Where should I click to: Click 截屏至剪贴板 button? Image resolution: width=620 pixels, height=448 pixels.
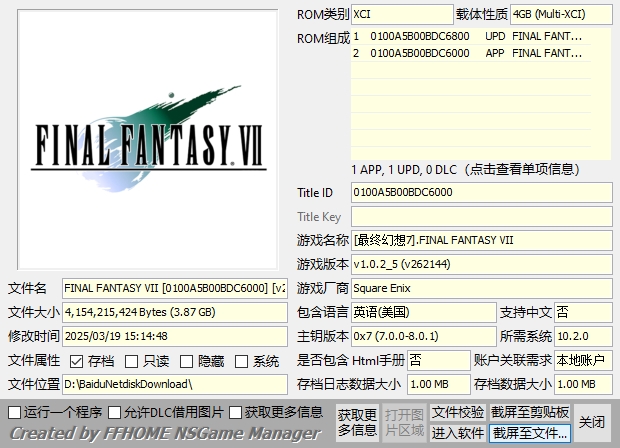(530, 412)
